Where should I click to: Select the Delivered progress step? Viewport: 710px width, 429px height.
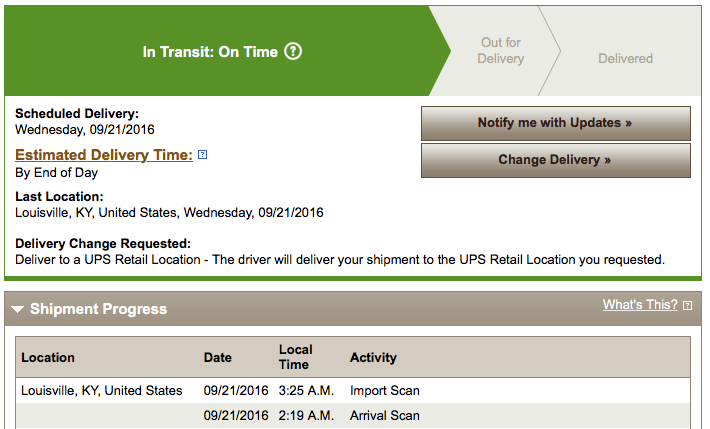(x=625, y=58)
